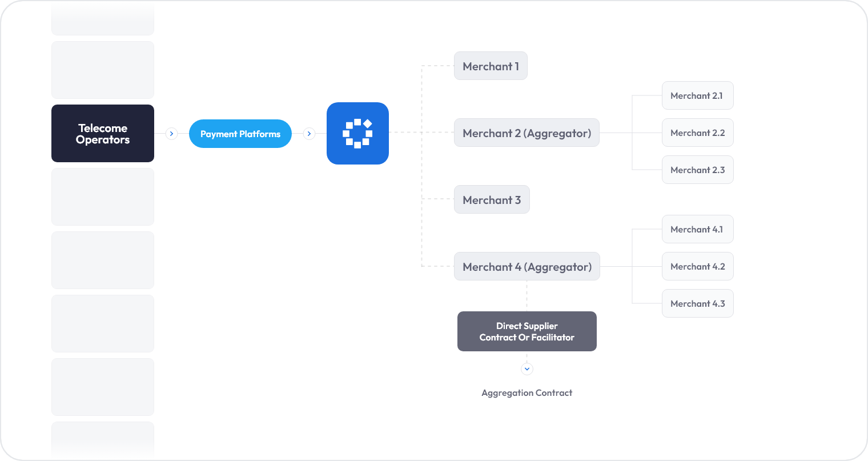Image resolution: width=868 pixels, height=461 pixels.
Task: Choose the Merchant 4.2 sub-node
Action: (x=697, y=267)
